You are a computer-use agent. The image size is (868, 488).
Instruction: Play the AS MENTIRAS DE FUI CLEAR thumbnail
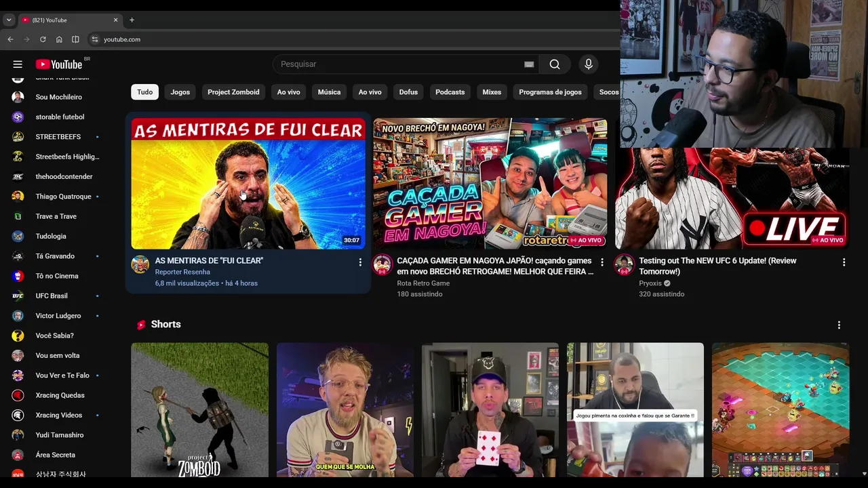tap(248, 184)
